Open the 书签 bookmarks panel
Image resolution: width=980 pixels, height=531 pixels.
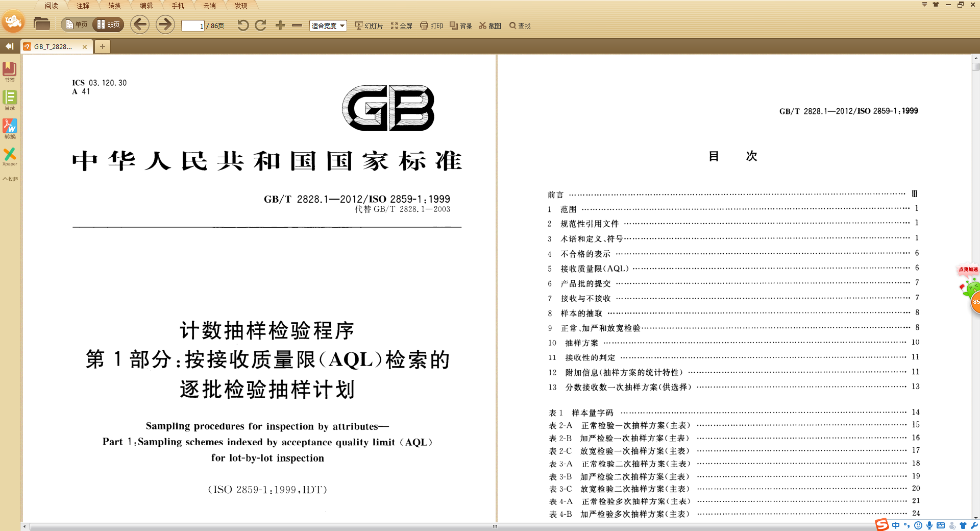coord(10,71)
